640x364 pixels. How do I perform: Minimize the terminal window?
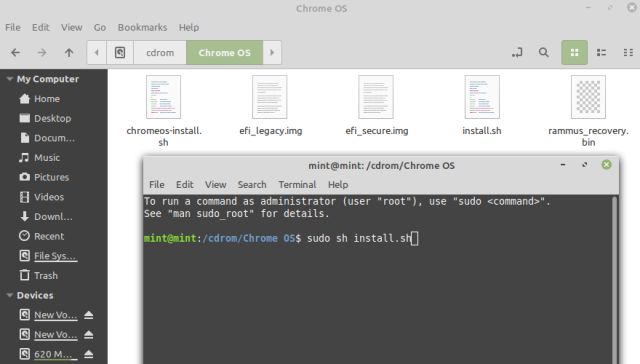click(x=563, y=164)
